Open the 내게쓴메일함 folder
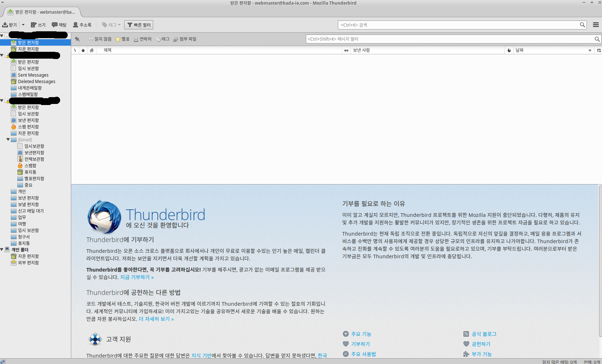The image size is (602, 364). (30, 88)
